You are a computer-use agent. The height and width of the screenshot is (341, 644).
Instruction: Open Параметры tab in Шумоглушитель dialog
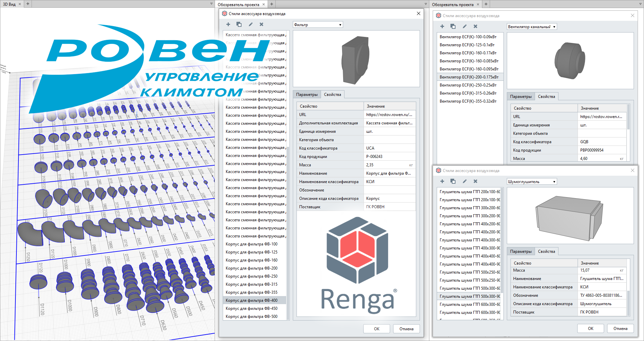521,251
